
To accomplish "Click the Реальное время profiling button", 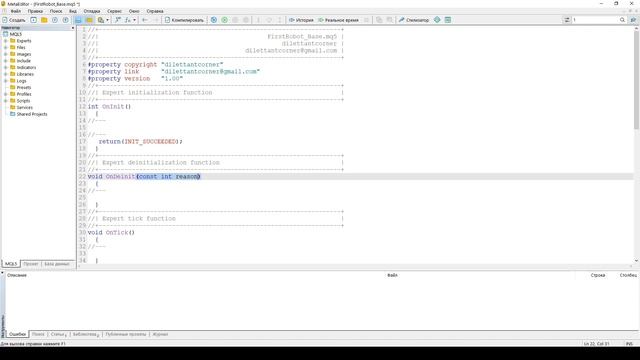I will coord(338,20).
